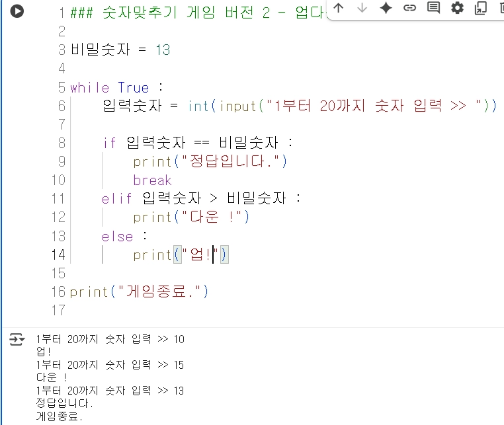This screenshot has height=425, width=504.
Task: Click output line ending with input 15
Action: 110,365
